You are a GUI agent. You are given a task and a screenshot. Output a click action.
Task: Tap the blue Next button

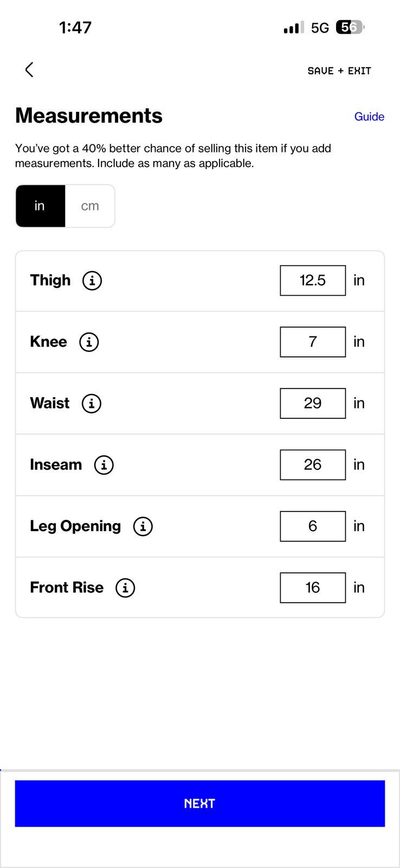200,803
